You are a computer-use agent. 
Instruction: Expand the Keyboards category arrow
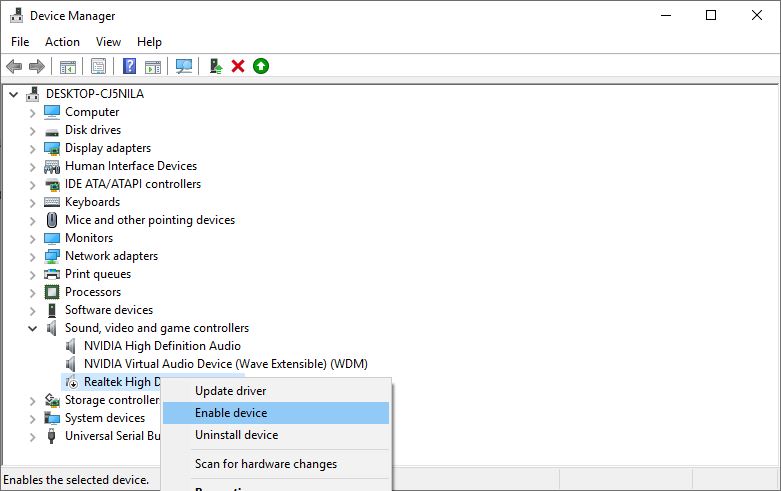click(32, 202)
